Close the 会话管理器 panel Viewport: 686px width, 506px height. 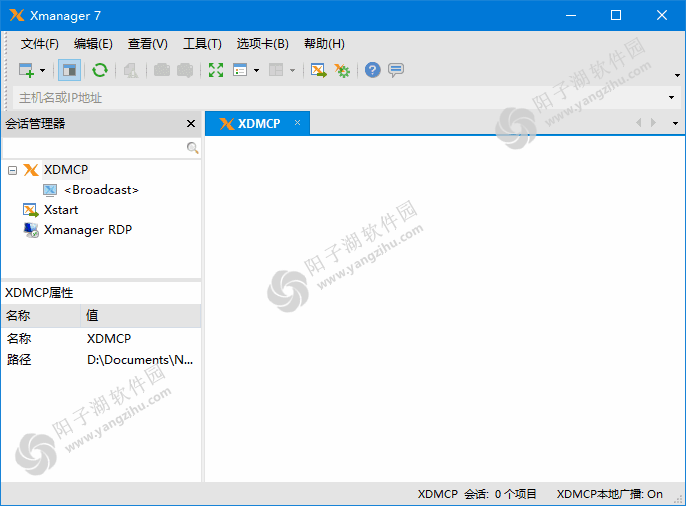pyautogui.click(x=191, y=124)
